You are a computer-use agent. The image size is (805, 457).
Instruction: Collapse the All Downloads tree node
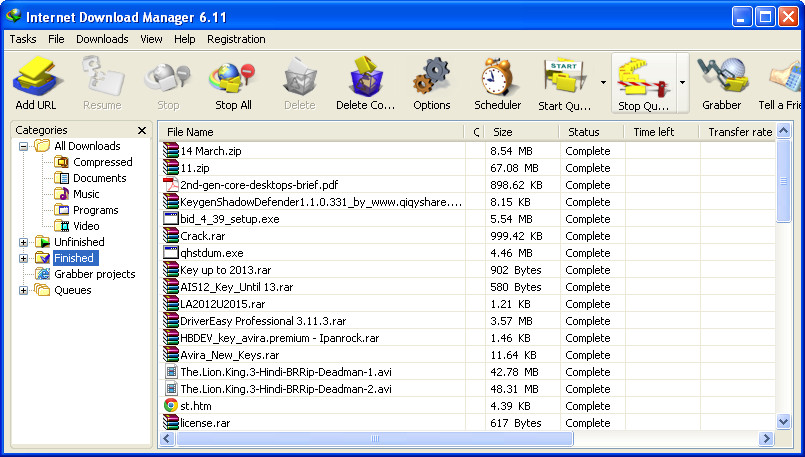[23, 146]
